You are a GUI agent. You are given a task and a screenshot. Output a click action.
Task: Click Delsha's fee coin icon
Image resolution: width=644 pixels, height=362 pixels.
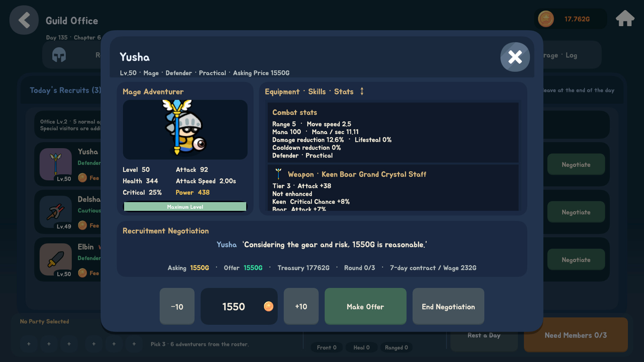83,225
